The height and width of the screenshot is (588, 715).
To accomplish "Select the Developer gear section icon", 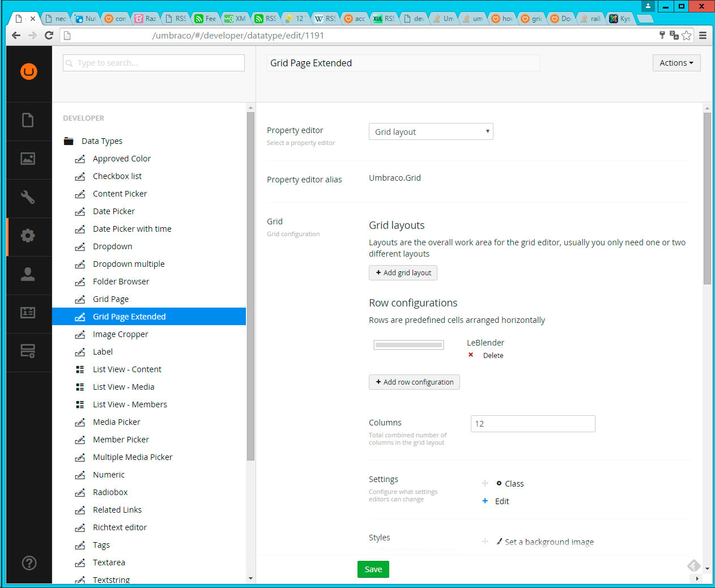I will 28,236.
